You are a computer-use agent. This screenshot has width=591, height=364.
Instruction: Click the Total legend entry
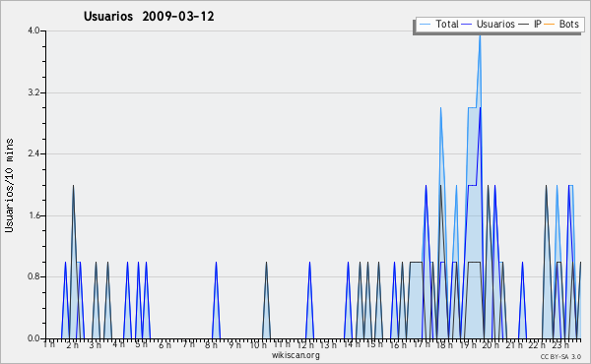point(438,24)
